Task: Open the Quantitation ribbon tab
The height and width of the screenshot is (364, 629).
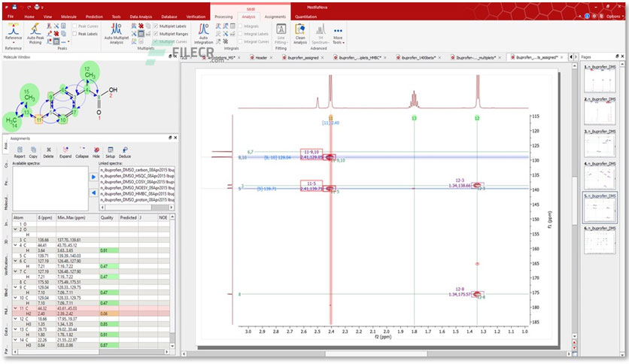Action: tap(305, 17)
